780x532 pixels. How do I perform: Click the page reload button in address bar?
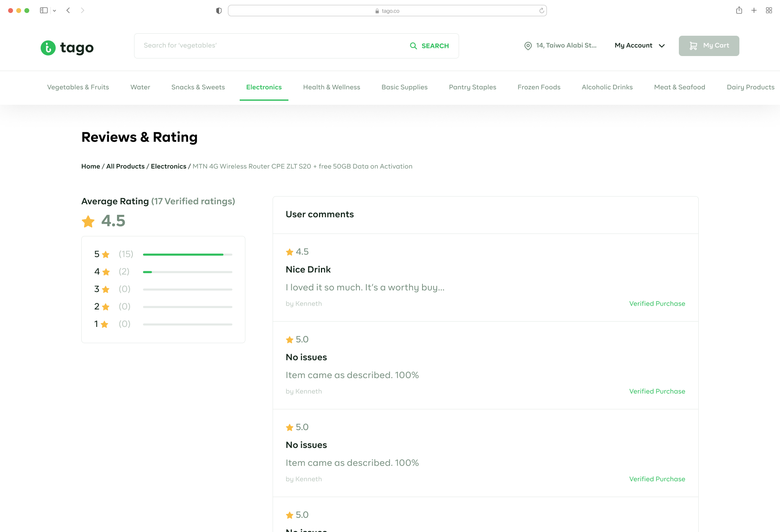pos(541,10)
